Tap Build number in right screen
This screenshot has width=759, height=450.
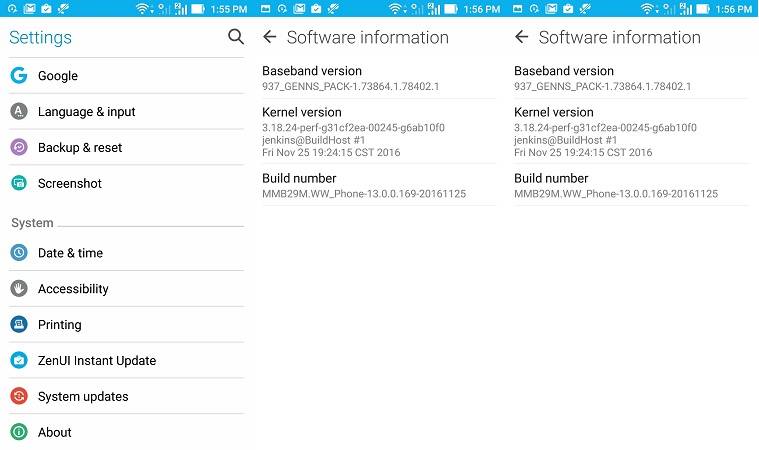point(631,185)
